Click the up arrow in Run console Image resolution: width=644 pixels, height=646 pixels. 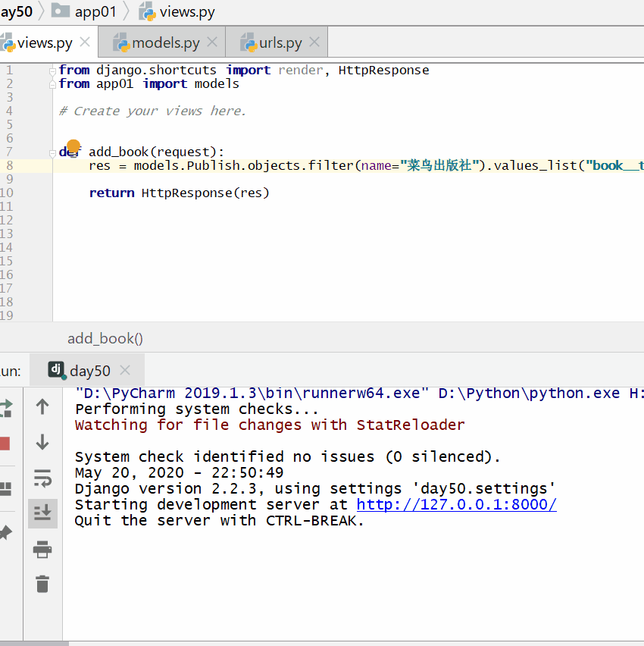(42, 407)
